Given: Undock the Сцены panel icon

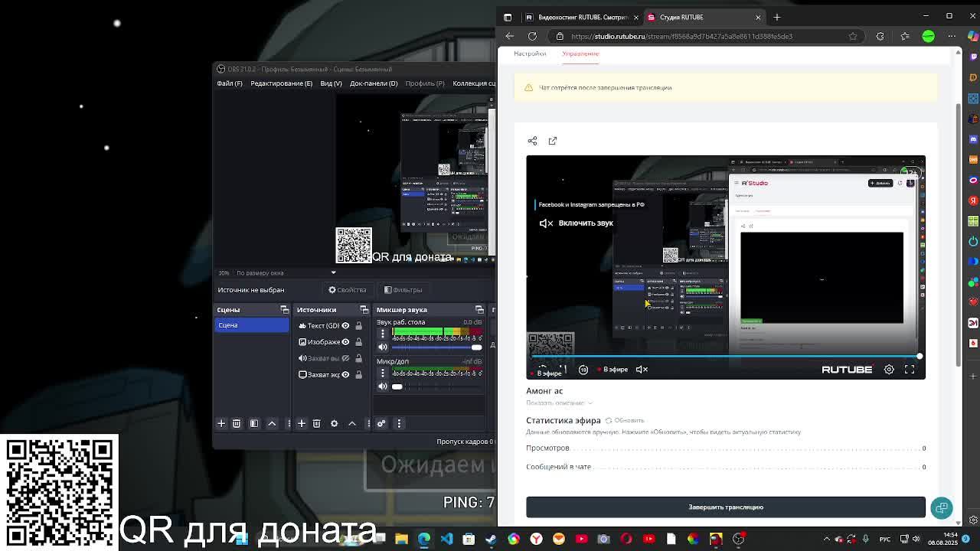Looking at the screenshot, I should click(x=284, y=310).
